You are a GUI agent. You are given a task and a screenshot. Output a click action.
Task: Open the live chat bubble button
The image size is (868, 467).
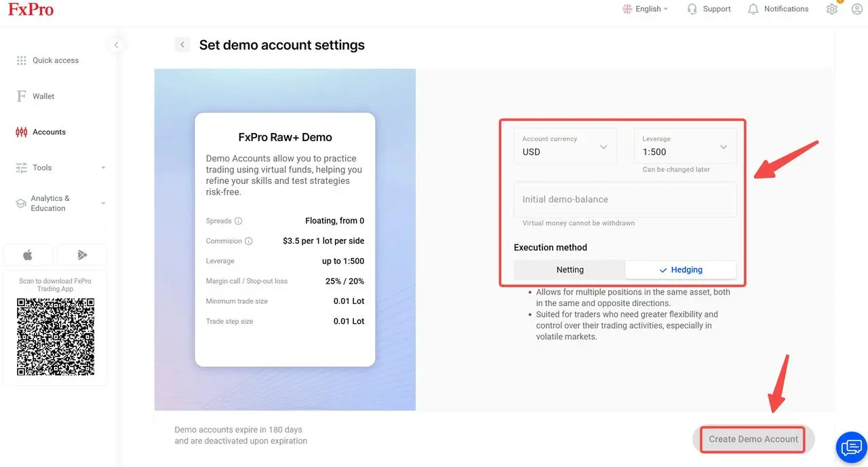850,447
